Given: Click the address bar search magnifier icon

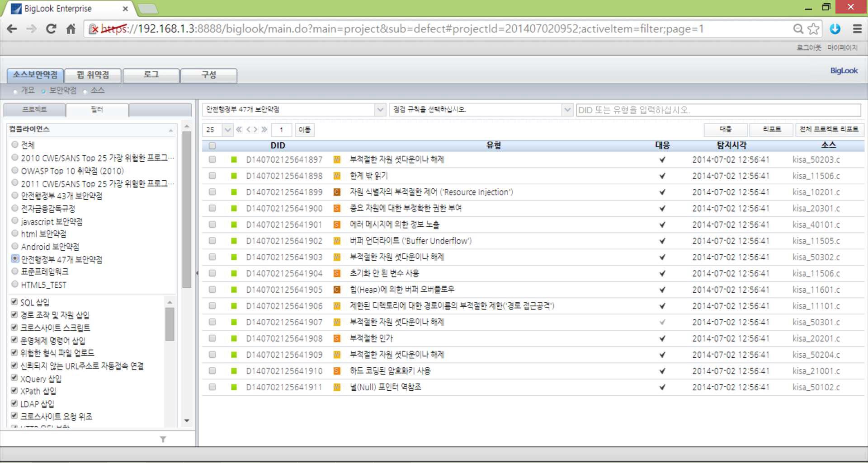Looking at the screenshot, I should tap(798, 29).
